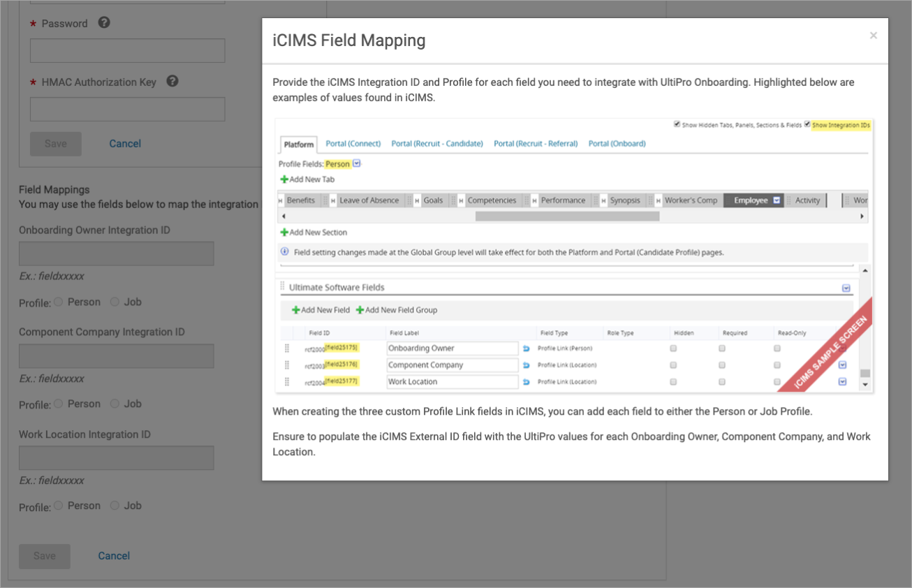Check Required for the Onboarding Owner row
The image size is (912, 588).
coord(722,348)
